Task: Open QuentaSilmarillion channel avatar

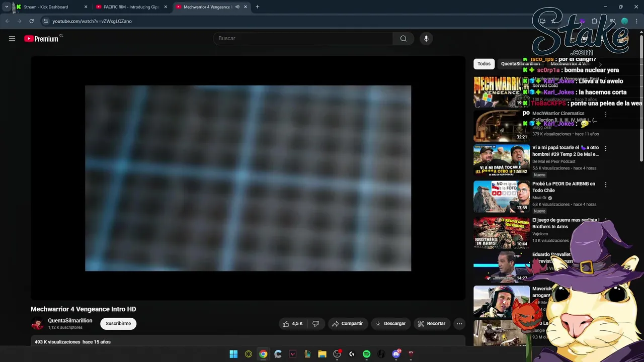Action: coord(37,324)
